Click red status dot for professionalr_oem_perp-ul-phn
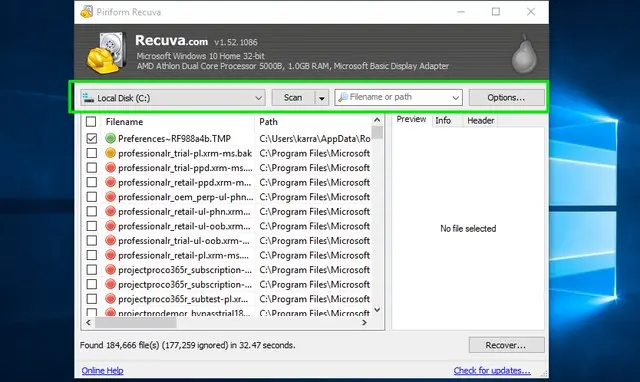Viewport: 640px width, 382px height. 110,197
